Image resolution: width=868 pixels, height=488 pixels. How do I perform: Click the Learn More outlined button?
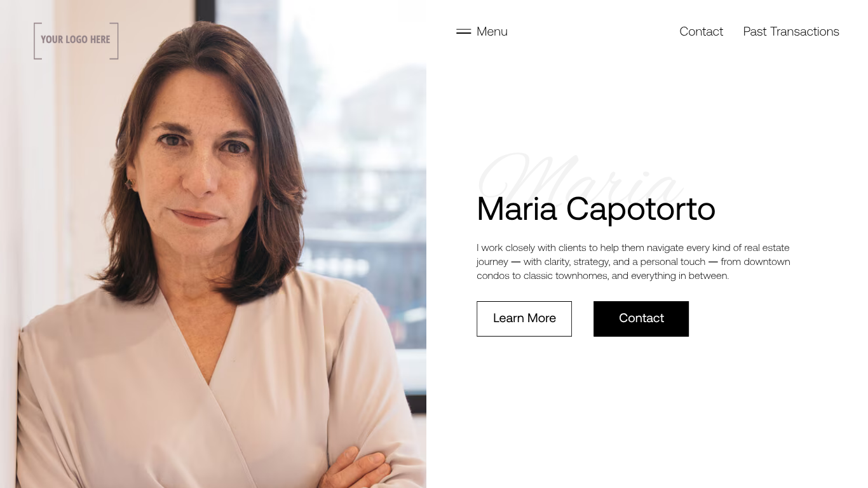524,319
